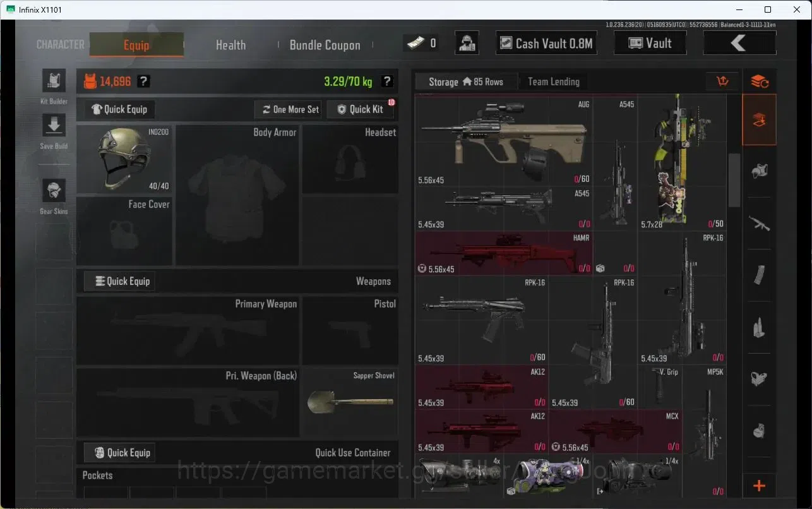Open the Gear Skins icon
The width and height of the screenshot is (812, 509).
tap(54, 190)
